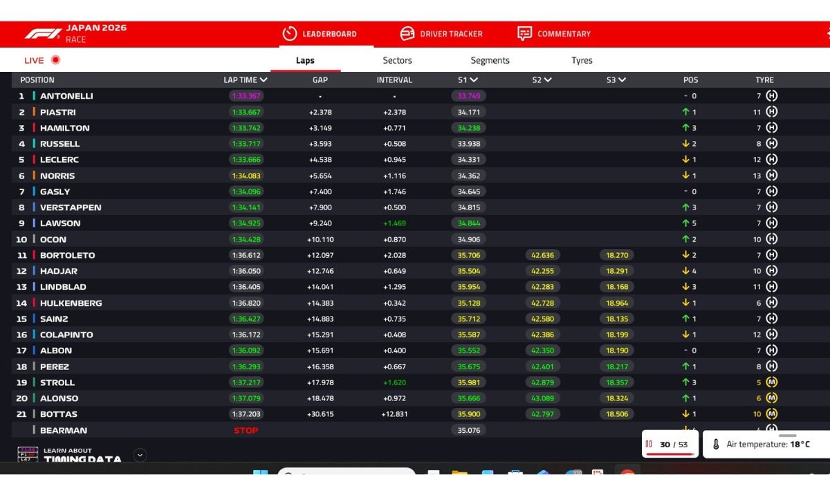Expand the Learn About Timing Data chevron
Screen dimensions: 830x504
pos(140,455)
